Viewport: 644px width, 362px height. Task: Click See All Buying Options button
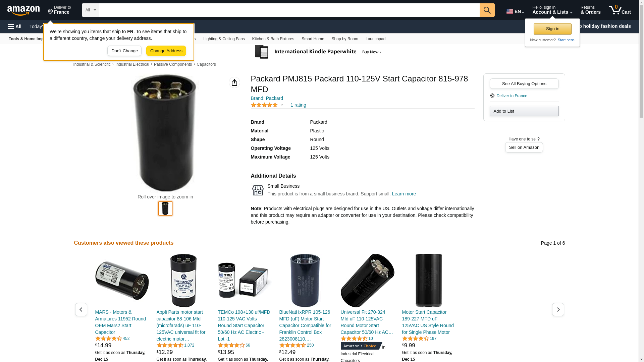tap(524, 84)
